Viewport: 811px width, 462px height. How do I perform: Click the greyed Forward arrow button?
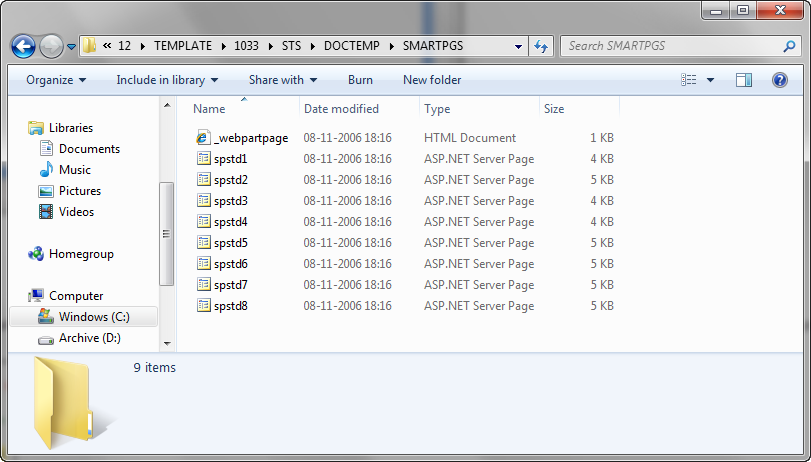pos(51,47)
